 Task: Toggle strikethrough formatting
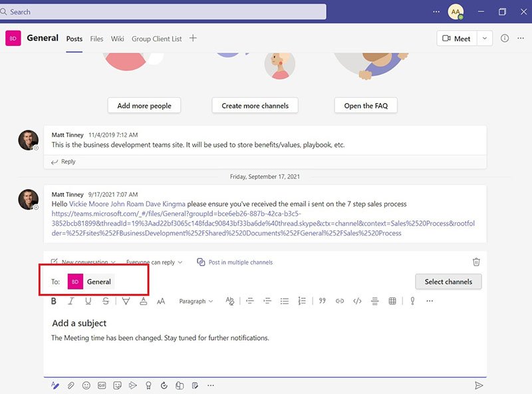(x=106, y=301)
